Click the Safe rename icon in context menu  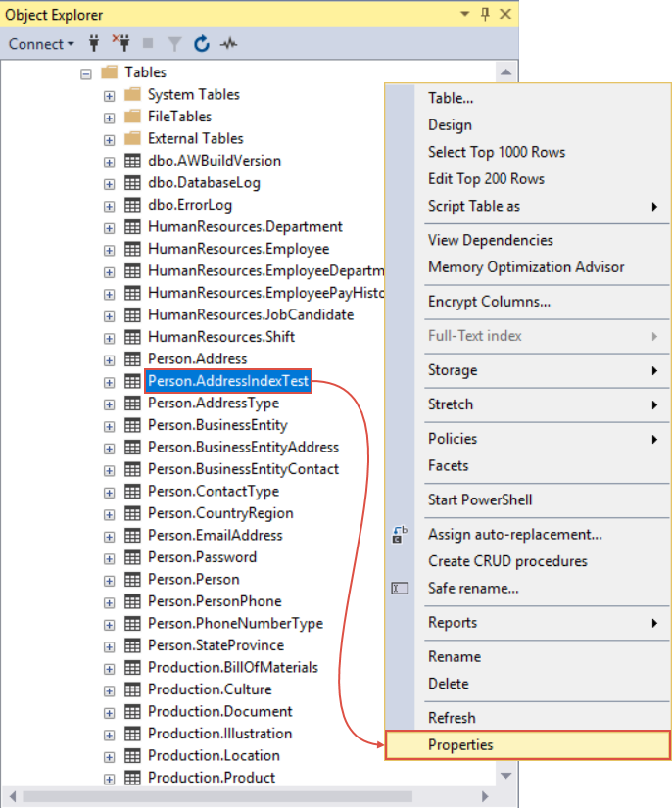[x=400, y=588]
